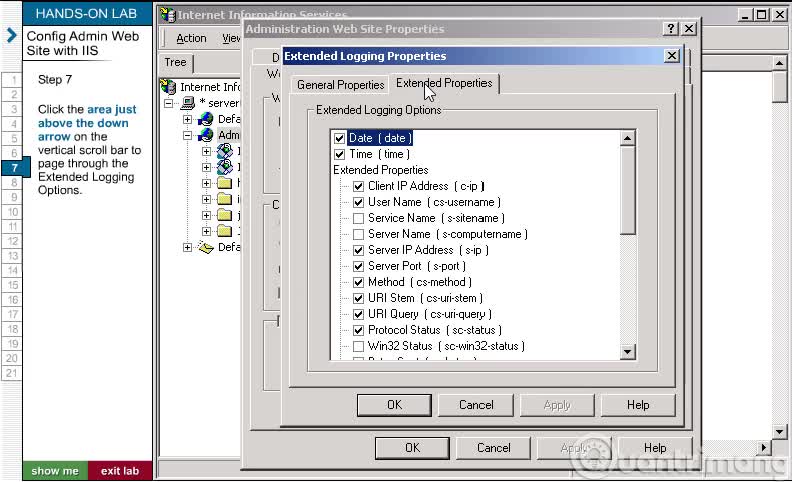Expand the Default web site node

187,120
